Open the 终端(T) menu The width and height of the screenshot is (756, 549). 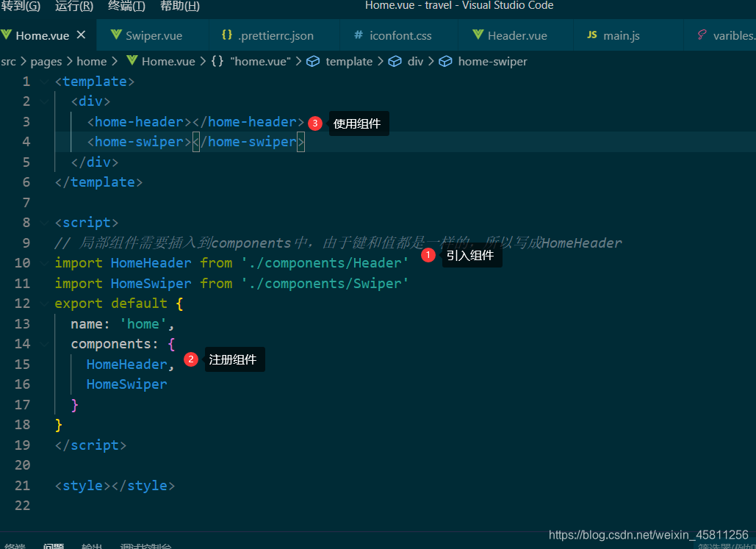point(126,6)
